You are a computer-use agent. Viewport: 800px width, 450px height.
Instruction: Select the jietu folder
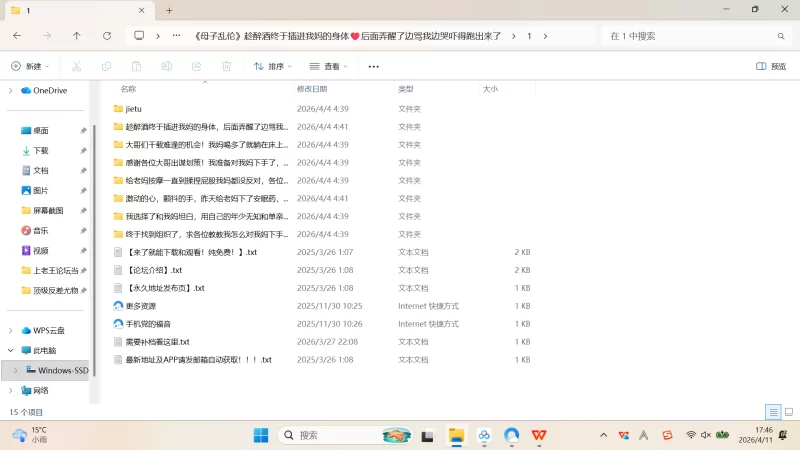[133, 108]
